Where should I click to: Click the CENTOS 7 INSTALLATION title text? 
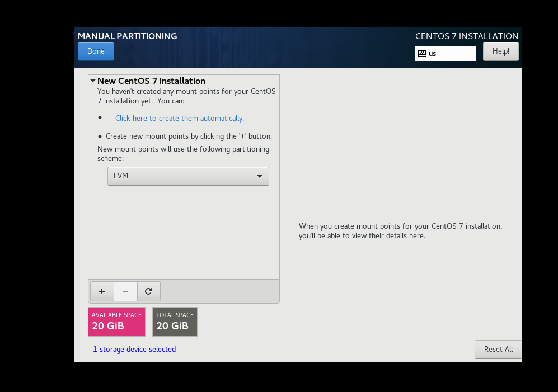[467, 36]
